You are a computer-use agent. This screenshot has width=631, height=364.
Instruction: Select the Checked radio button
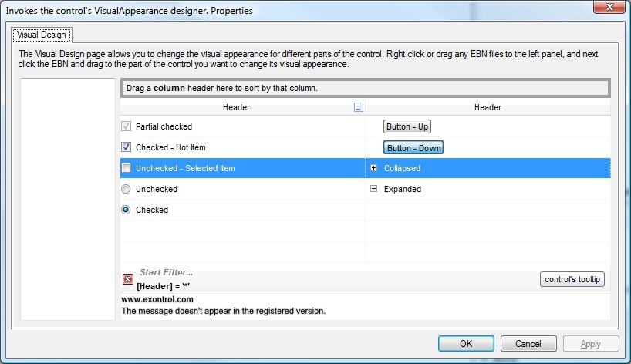tap(127, 210)
